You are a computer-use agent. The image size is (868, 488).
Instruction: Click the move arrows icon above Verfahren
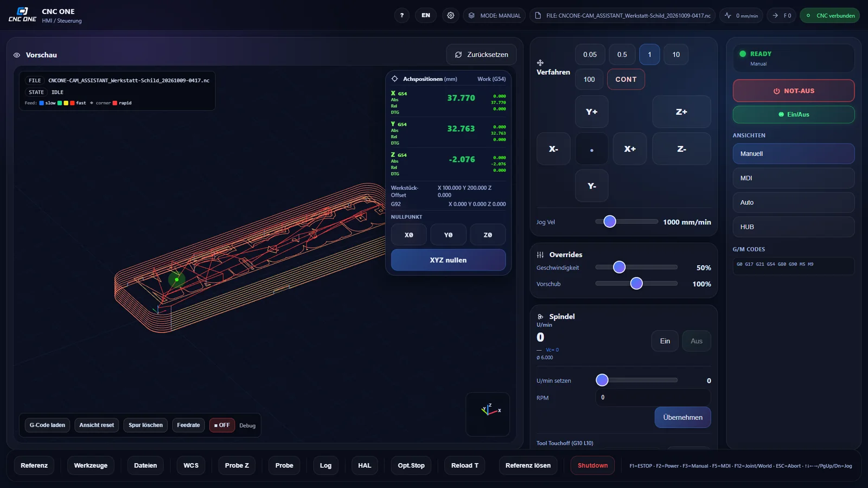click(540, 63)
